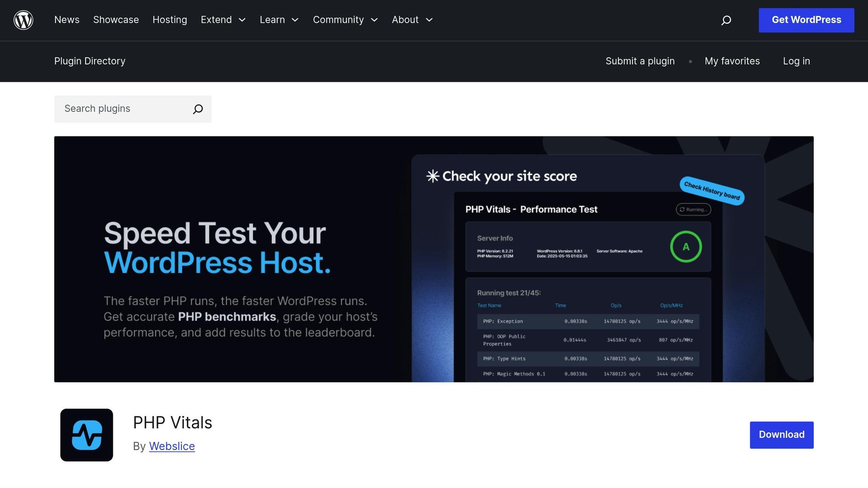The image size is (868, 488).
Task: Open the Community dropdown menu
Action: point(345,20)
